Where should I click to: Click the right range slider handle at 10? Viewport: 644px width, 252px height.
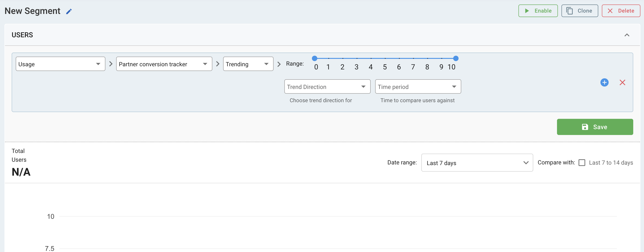(456, 58)
